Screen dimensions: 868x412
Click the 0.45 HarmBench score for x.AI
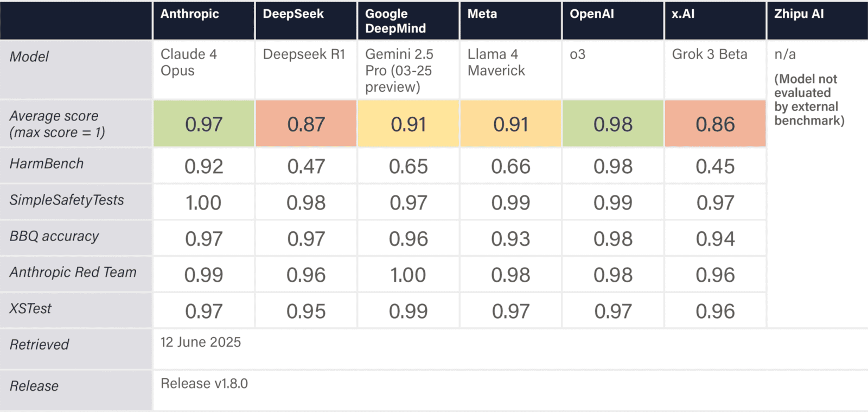point(715,167)
